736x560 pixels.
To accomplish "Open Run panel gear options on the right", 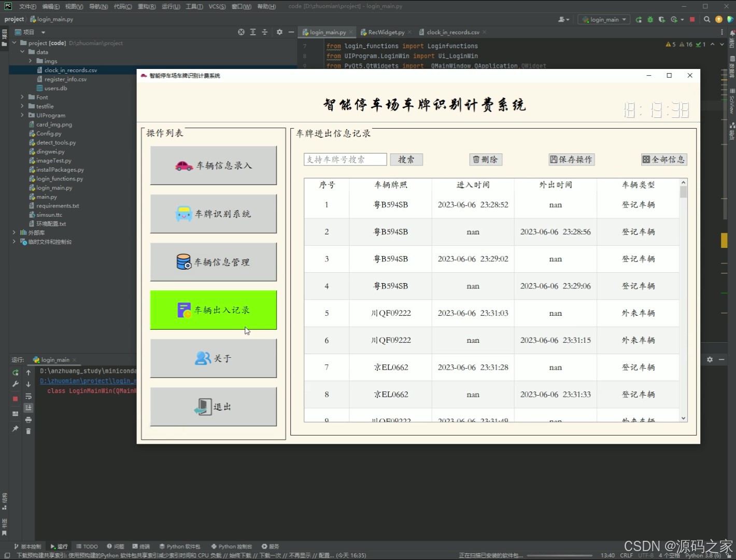I will click(x=710, y=359).
